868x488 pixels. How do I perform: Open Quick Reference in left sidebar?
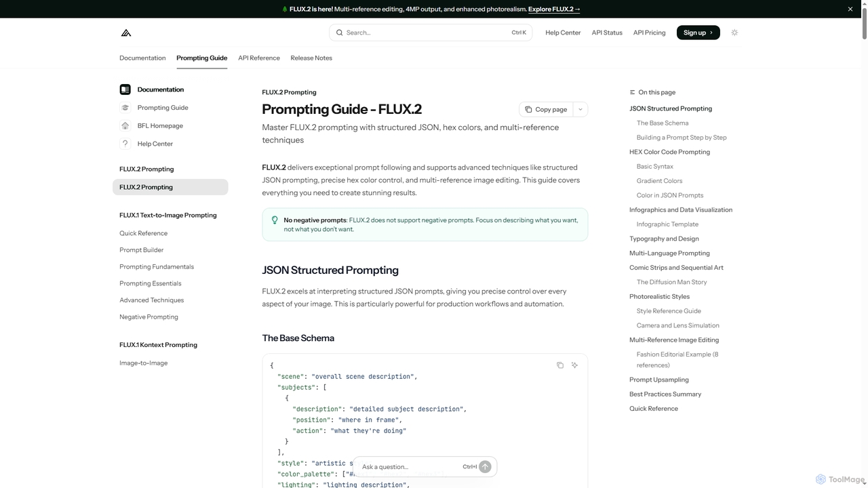click(x=143, y=233)
